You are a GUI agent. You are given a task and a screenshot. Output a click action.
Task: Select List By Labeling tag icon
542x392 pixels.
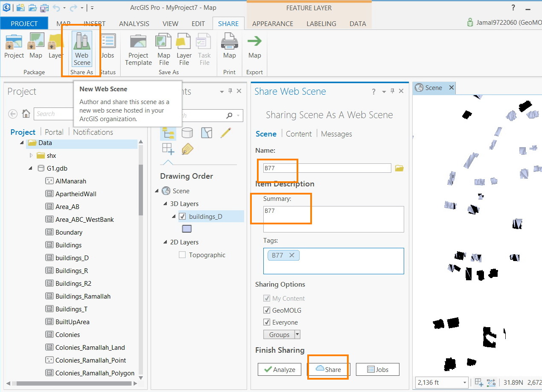tap(187, 149)
